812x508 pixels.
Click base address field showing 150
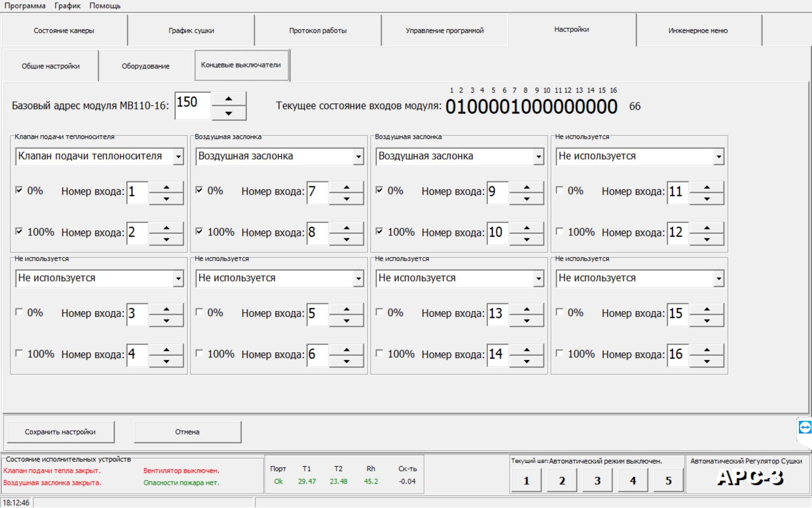[193, 106]
